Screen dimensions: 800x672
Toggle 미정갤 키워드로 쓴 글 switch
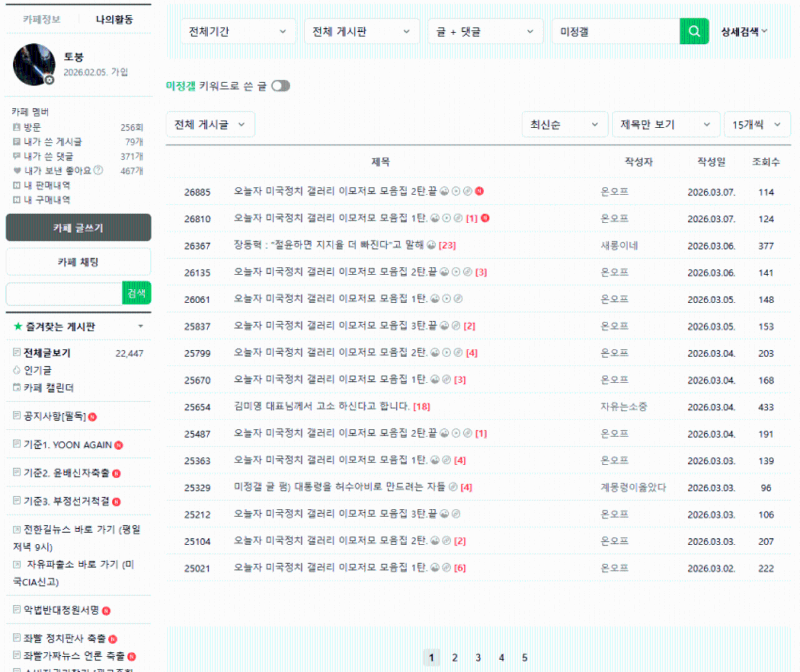(281, 86)
